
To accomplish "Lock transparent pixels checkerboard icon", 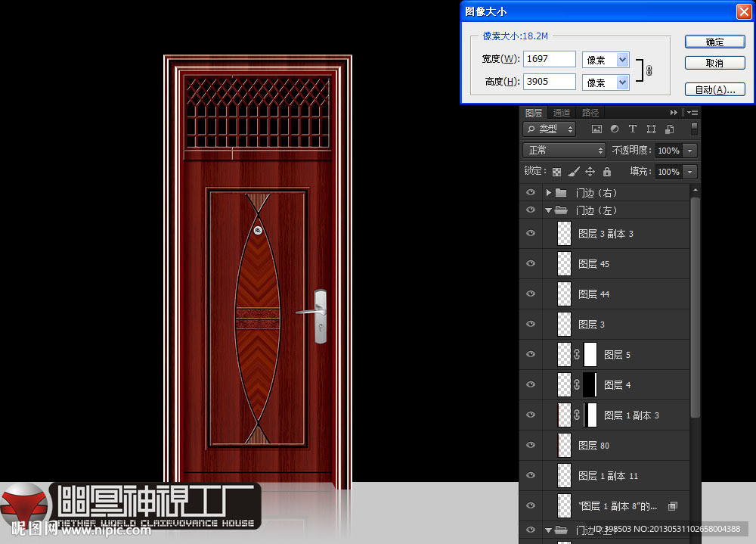I will [557, 172].
